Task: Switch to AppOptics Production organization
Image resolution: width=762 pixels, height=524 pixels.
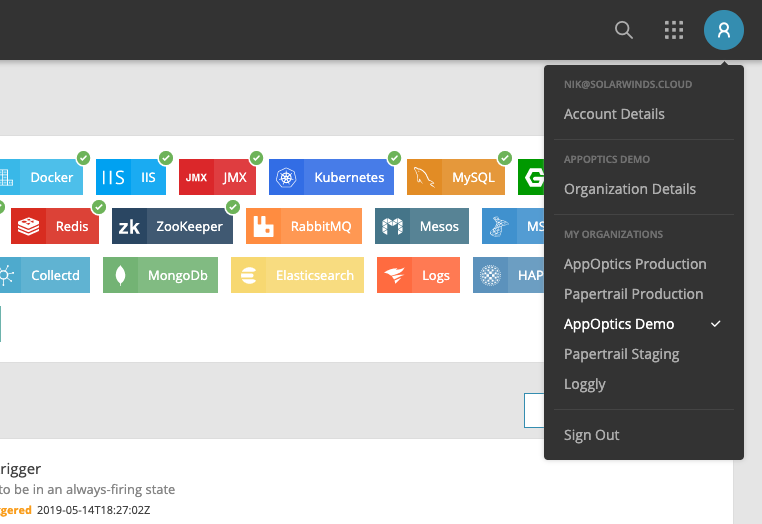Action: (635, 264)
